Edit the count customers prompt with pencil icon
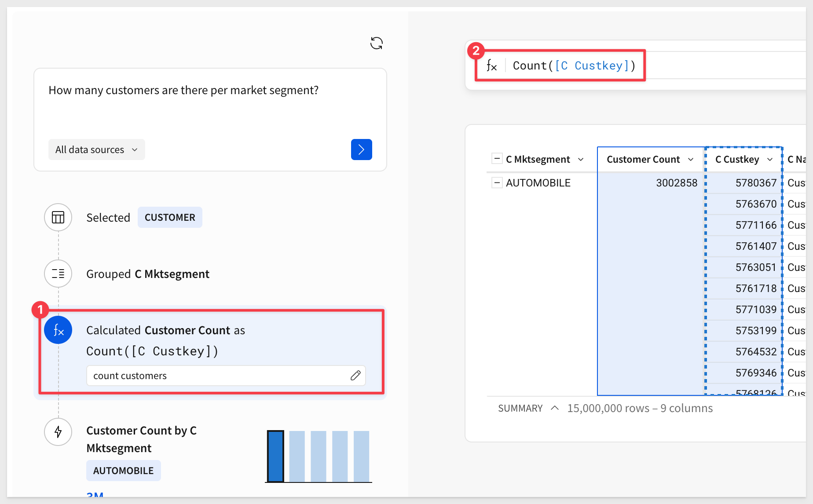Screen dimensions: 813x504 355,376
